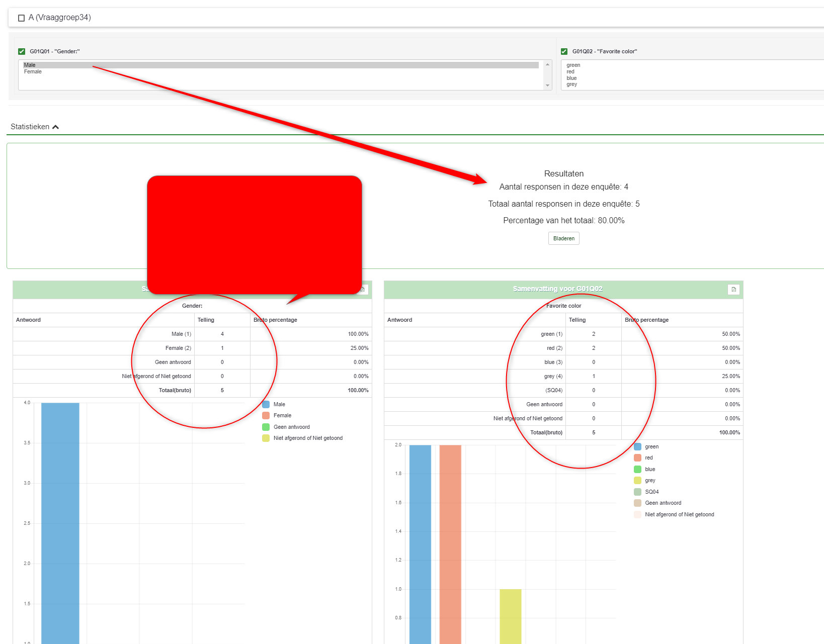The width and height of the screenshot is (824, 644).
Task: Click the blue green bar in the color chart
Action: (x=420, y=544)
